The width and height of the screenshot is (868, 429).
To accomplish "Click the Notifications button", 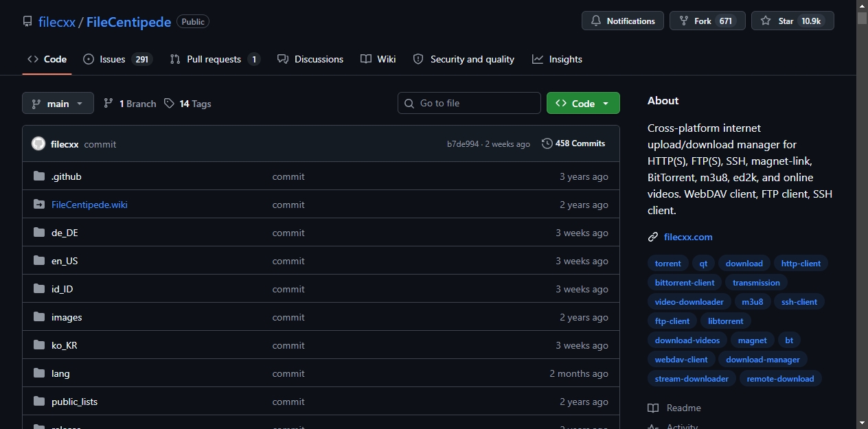I will click(x=623, y=21).
